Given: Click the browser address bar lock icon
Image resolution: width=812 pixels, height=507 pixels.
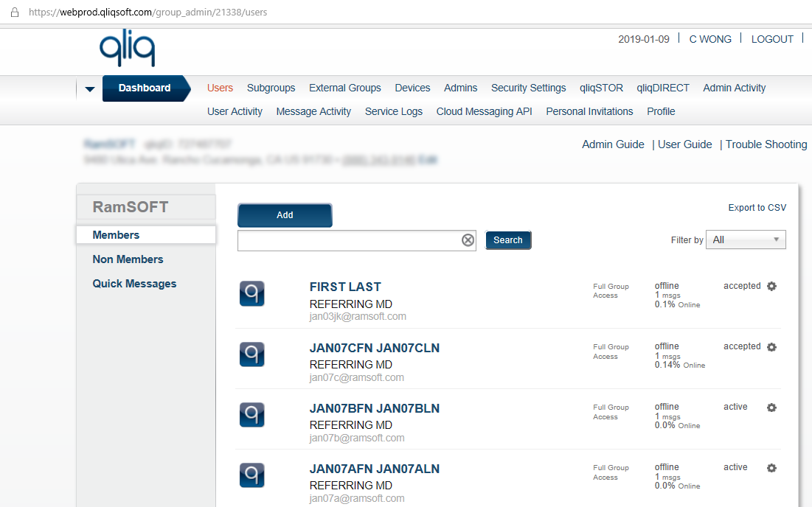Looking at the screenshot, I should click(14, 13).
